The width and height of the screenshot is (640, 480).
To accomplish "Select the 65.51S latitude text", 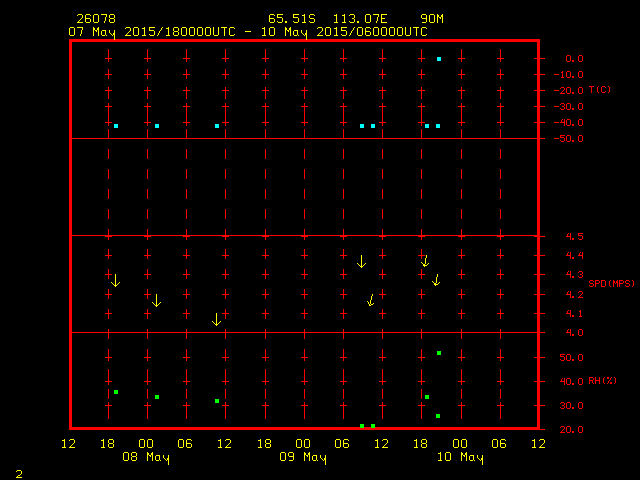I will tap(292, 19).
